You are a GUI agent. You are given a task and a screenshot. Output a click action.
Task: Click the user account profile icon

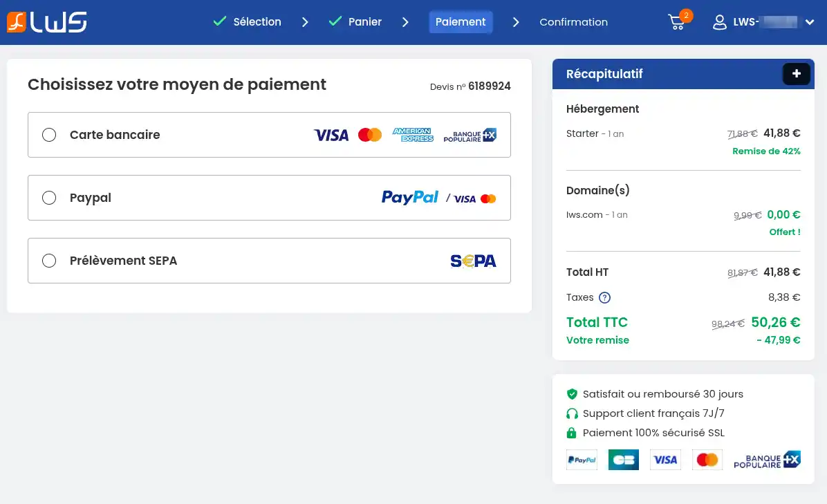pos(720,22)
